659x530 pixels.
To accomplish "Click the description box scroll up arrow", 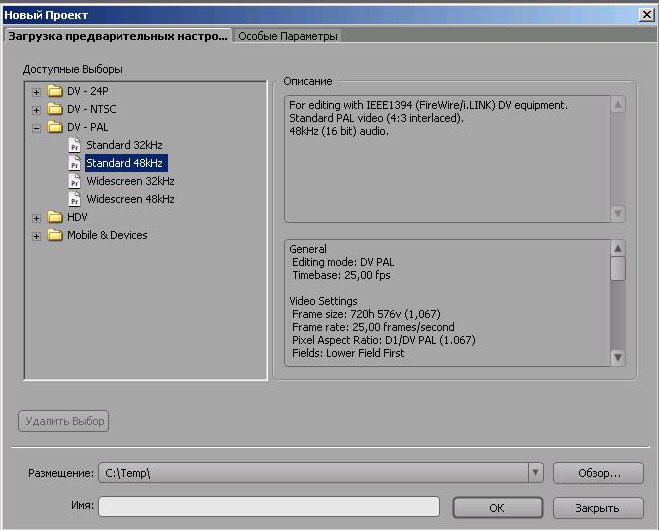I will [617, 104].
